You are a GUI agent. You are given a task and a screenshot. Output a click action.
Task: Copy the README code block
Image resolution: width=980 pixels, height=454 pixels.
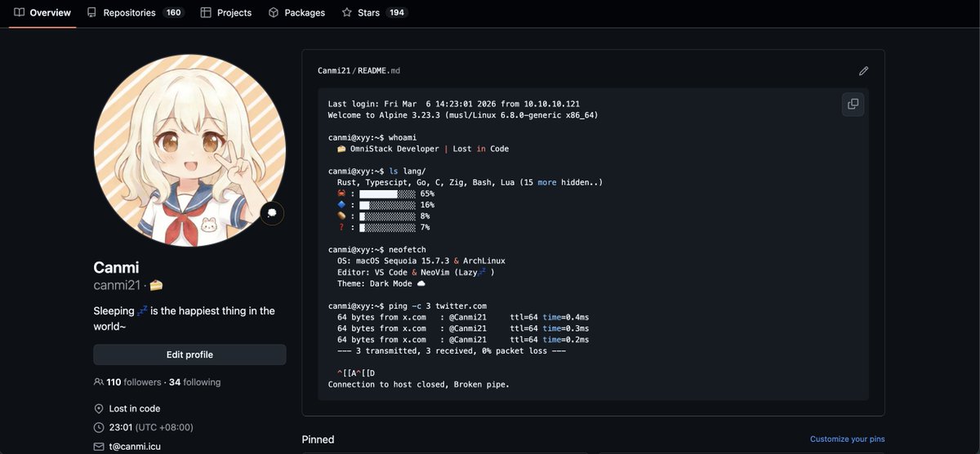pos(853,105)
